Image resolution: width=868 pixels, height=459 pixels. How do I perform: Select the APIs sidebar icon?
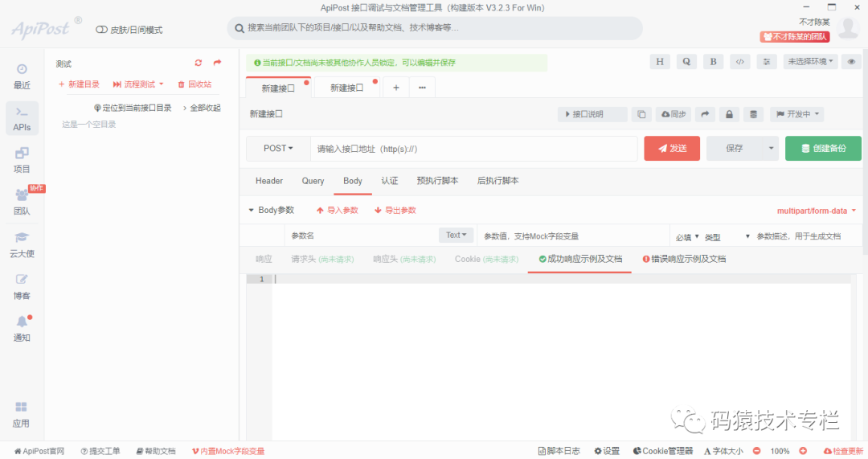(22, 118)
